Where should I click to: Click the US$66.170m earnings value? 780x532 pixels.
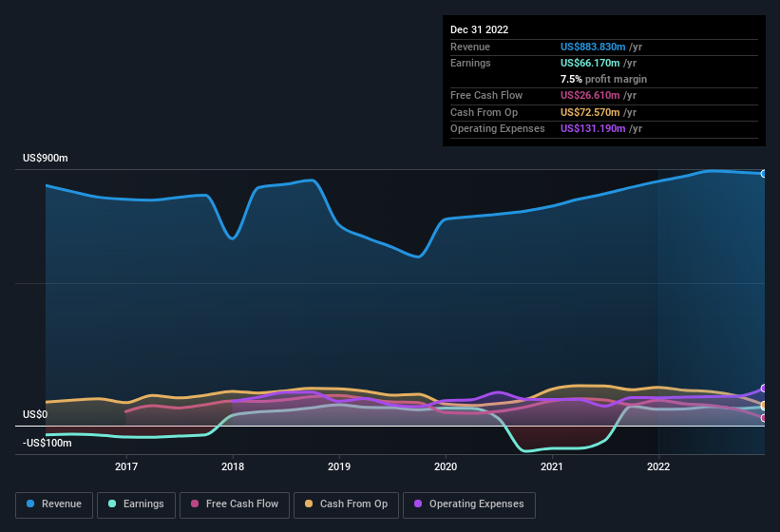coord(590,63)
